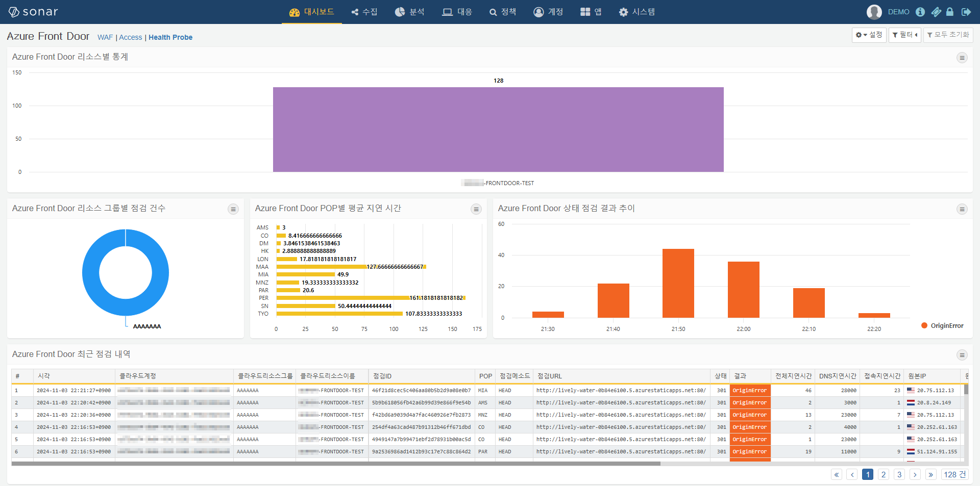The image size is (980, 486).
Task: Open menu of 상태 점검 결과 추이 chart
Action: click(962, 209)
